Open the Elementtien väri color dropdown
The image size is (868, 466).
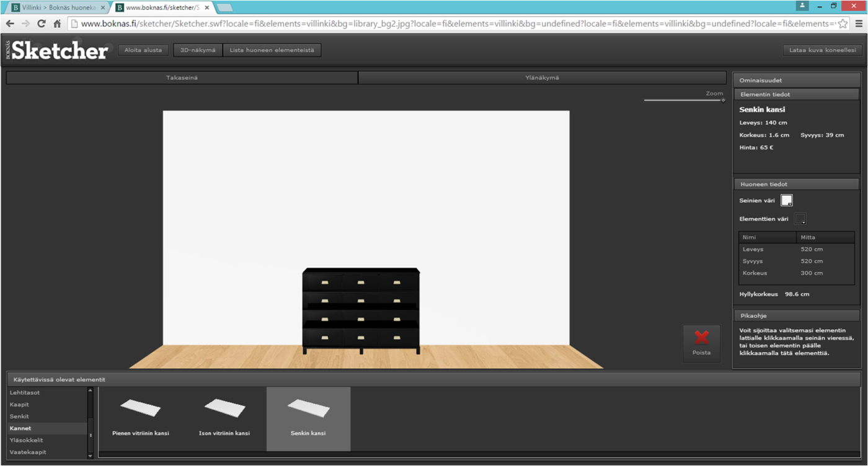(800, 219)
